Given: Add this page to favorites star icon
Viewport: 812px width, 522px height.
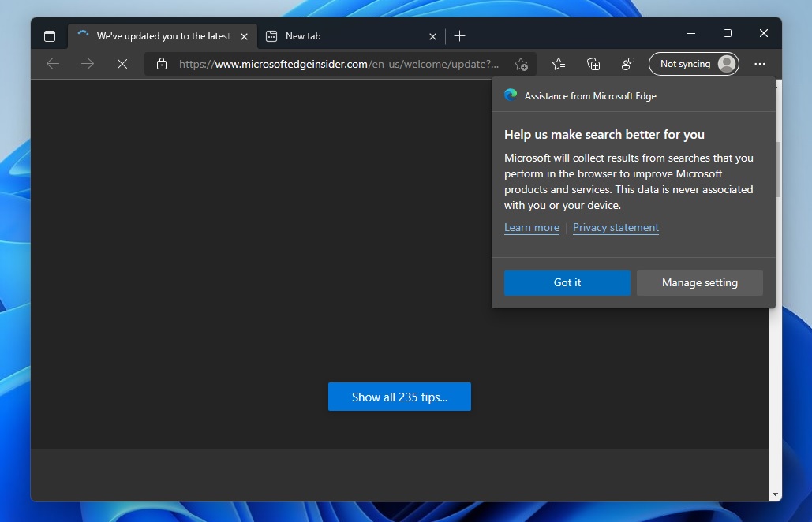Looking at the screenshot, I should point(521,64).
